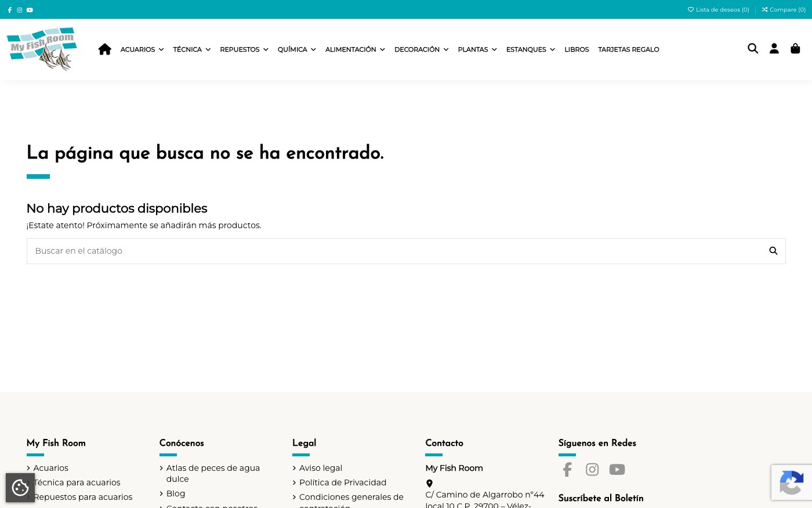Open footer YouTube icon under Síguenos en Redes
812x508 pixels.
617,469
